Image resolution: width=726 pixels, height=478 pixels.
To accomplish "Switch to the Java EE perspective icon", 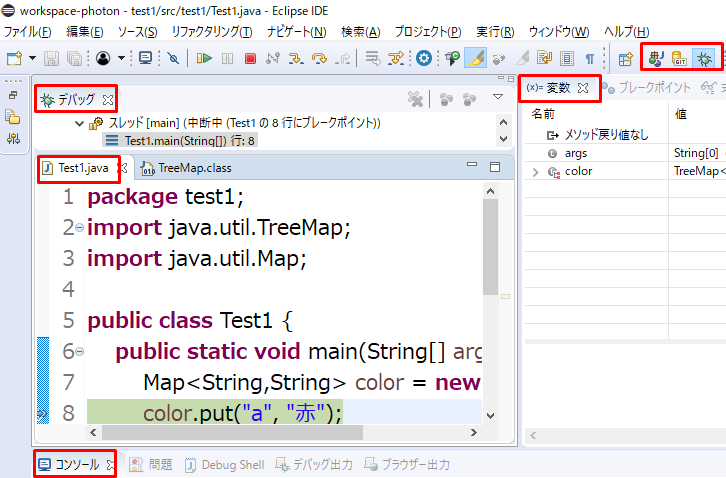I will pyautogui.click(x=656, y=58).
